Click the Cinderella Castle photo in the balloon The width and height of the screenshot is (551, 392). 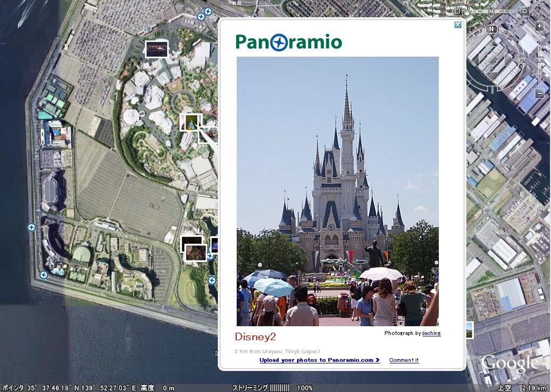click(338, 191)
